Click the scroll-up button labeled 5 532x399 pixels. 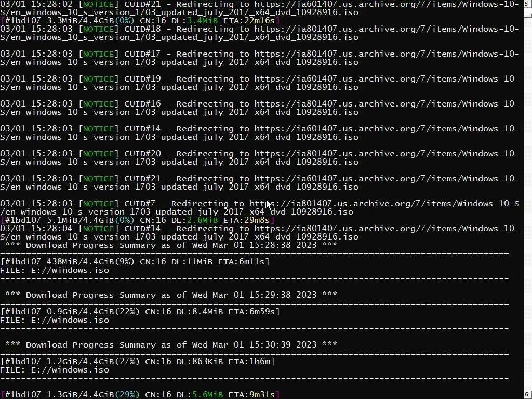click(528, 4)
